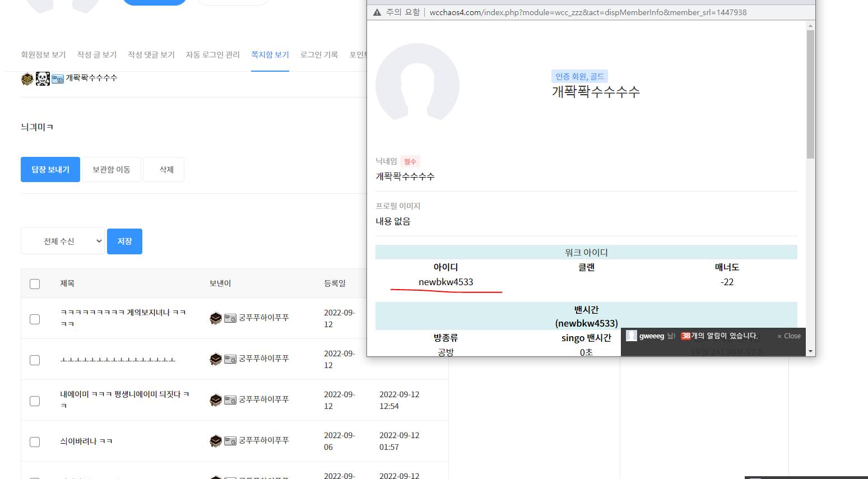Click the 등록일 column header

[335, 283]
